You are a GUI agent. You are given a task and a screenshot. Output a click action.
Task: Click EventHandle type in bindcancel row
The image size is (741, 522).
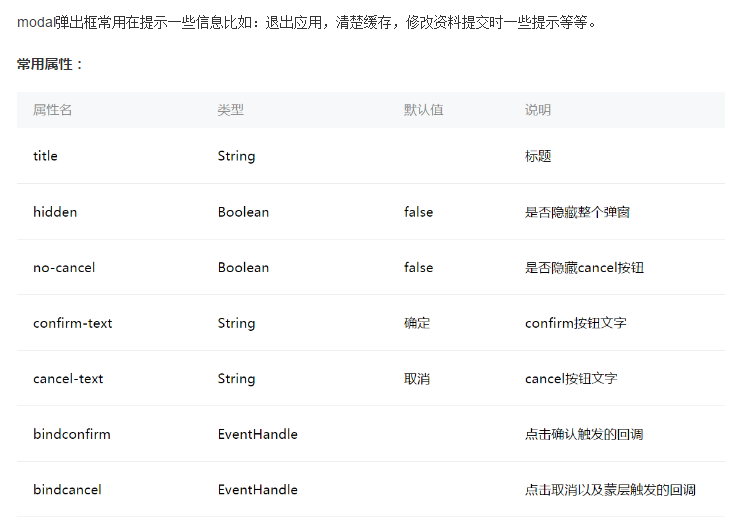pos(257,490)
